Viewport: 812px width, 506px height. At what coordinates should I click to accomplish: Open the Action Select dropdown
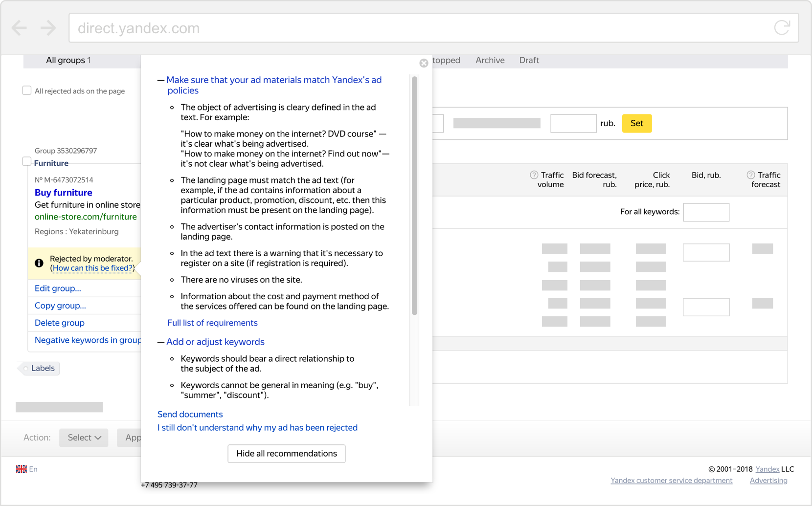tap(84, 438)
